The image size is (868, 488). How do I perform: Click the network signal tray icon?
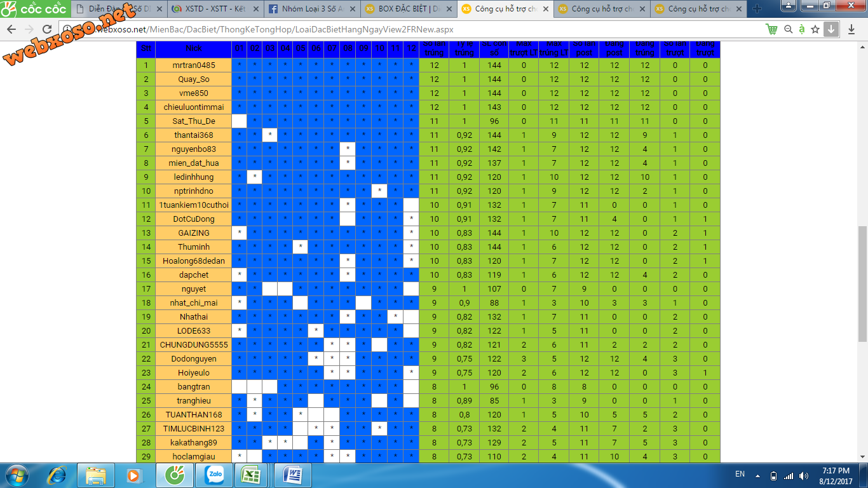click(x=789, y=475)
